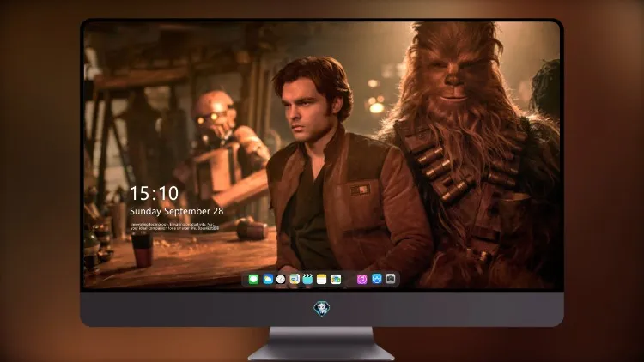
Task: Open the pink Music app in the dock
Action: coord(361,280)
